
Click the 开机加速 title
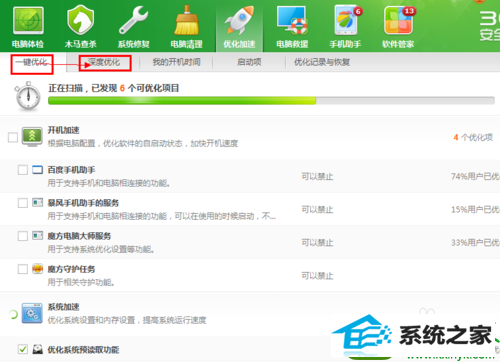point(63,130)
